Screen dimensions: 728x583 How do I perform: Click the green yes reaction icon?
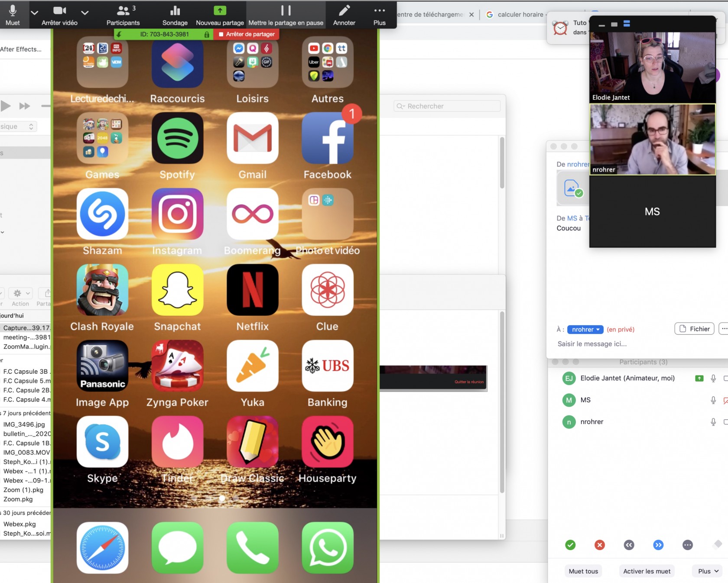click(x=570, y=545)
